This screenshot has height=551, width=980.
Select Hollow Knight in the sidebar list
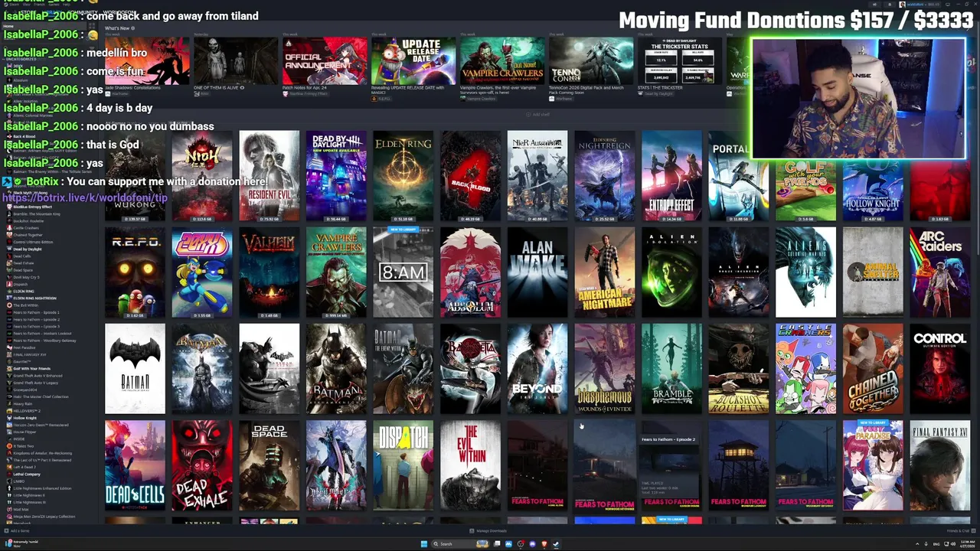coord(25,418)
